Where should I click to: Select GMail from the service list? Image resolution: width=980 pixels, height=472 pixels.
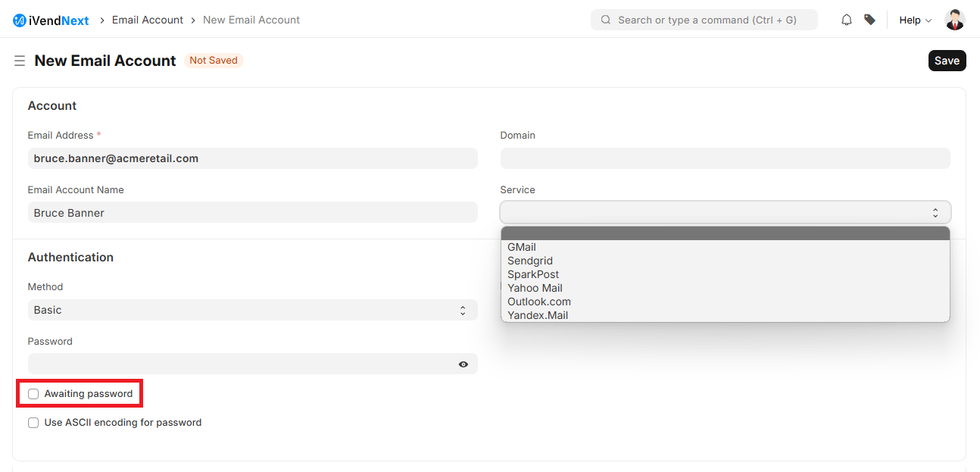point(522,247)
